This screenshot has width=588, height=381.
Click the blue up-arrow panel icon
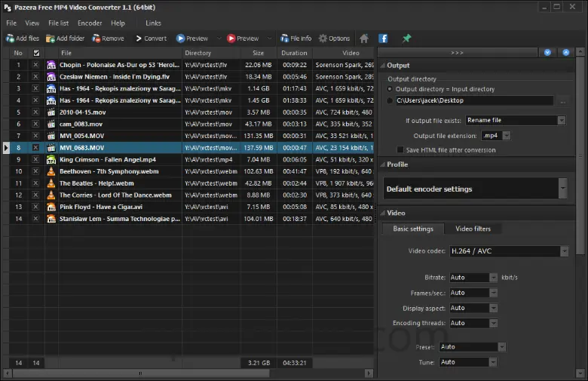566,53
